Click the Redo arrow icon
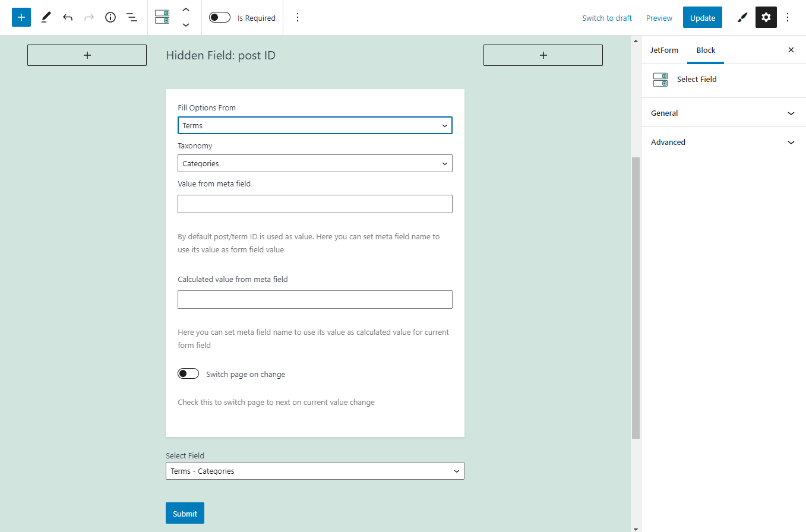The image size is (806, 532). [88, 17]
